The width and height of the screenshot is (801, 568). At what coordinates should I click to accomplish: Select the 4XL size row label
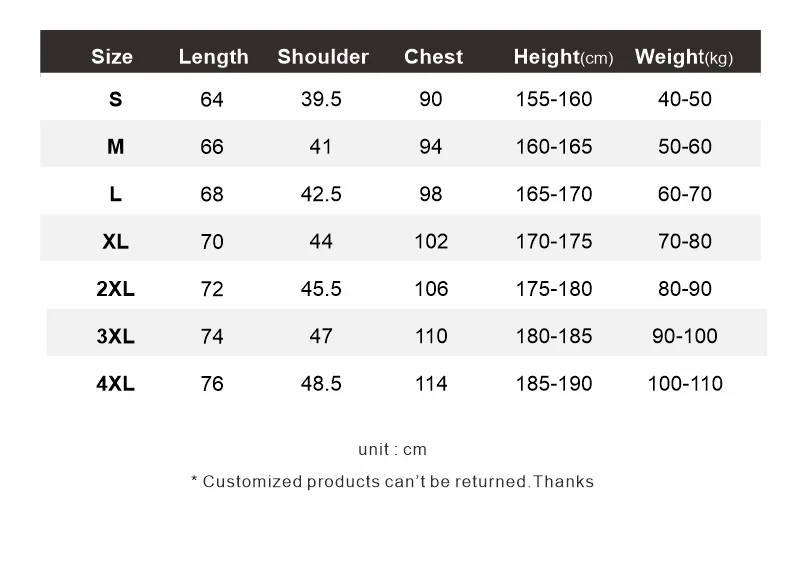point(115,383)
